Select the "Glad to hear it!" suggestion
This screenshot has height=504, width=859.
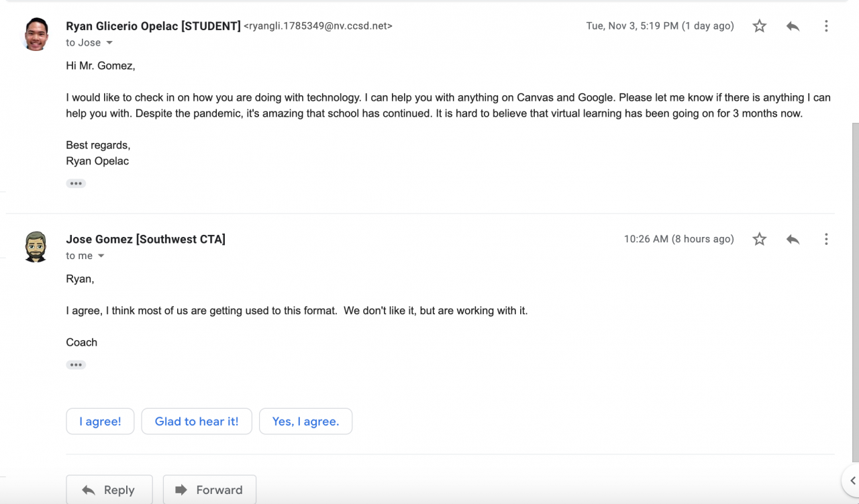click(x=197, y=421)
